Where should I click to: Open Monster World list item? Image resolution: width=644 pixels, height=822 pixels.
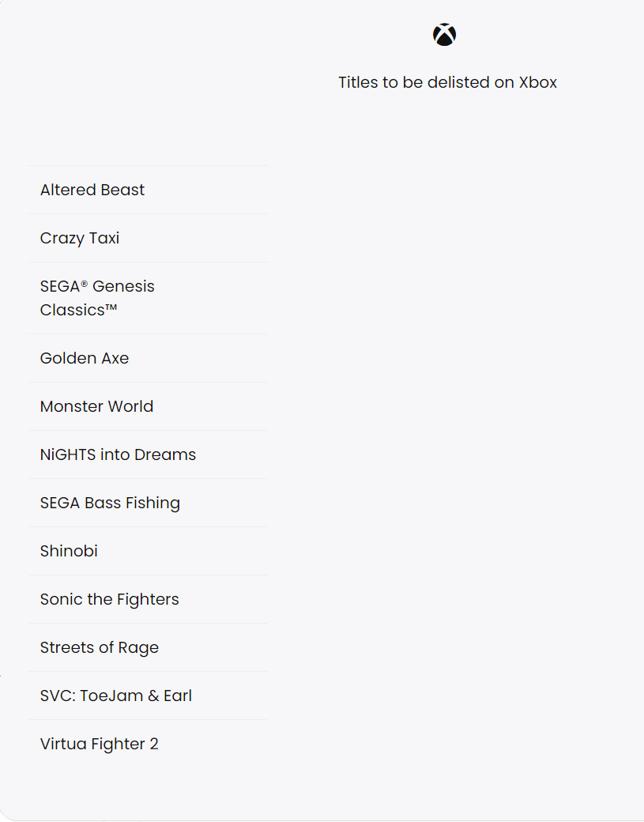[x=96, y=406]
